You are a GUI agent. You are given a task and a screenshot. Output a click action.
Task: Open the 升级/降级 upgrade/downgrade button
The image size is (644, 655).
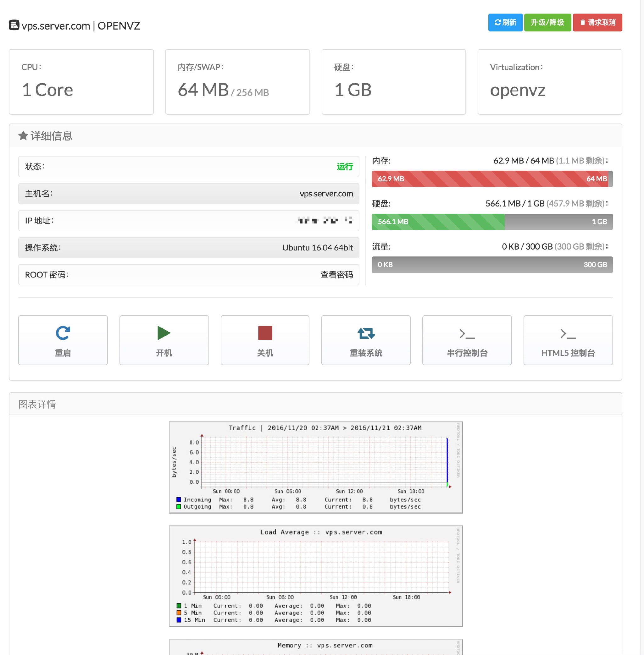[547, 22]
